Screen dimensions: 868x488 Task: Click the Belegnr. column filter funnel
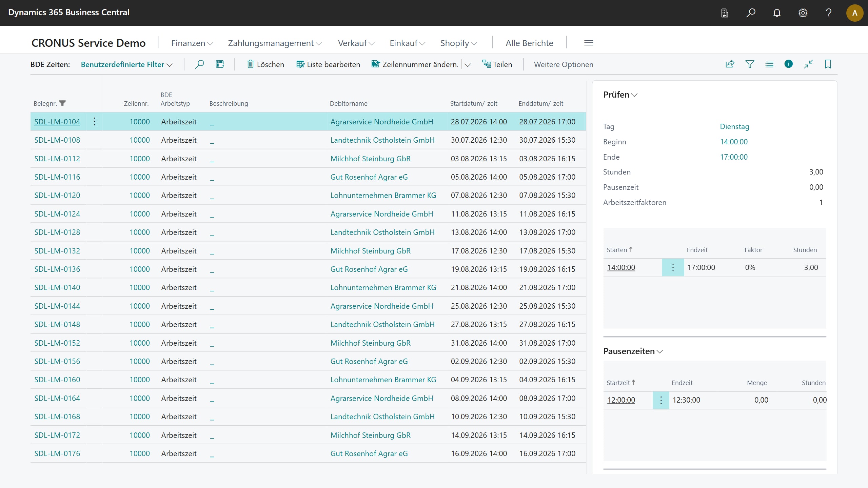(x=62, y=103)
